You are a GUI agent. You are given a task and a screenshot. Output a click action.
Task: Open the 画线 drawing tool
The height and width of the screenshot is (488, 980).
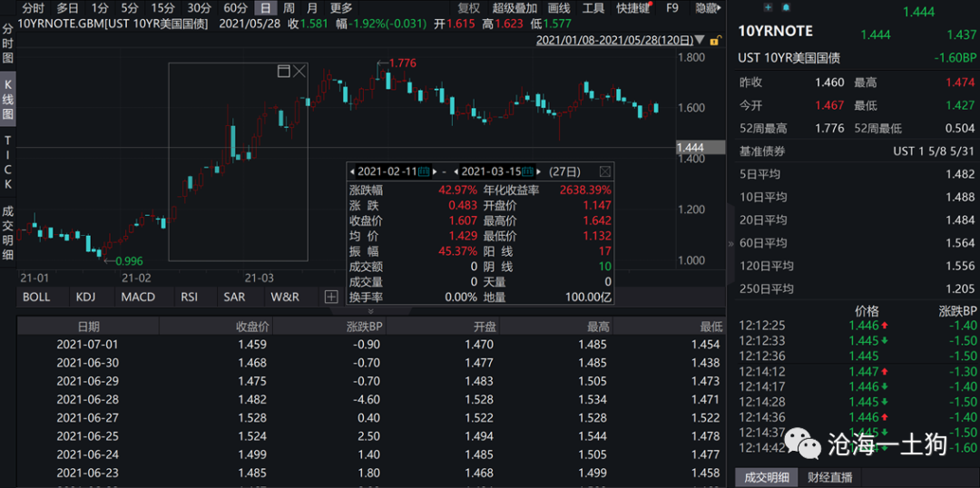click(x=559, y=8)
